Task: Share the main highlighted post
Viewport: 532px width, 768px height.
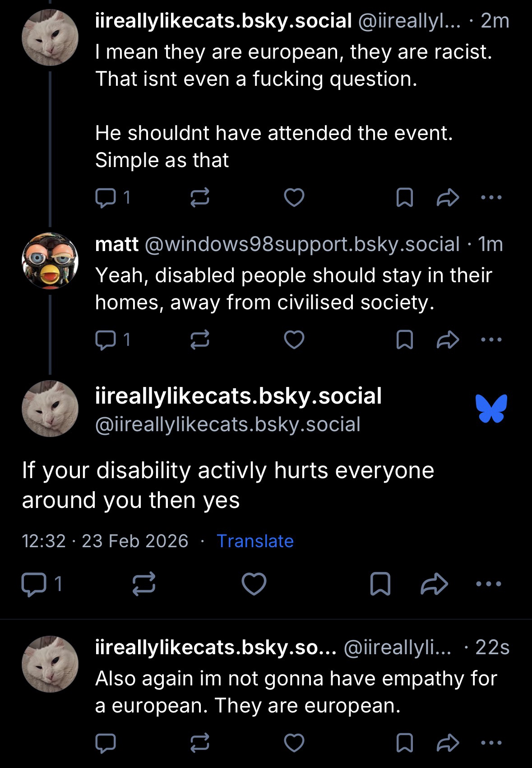Action: (x=434, y=584)
